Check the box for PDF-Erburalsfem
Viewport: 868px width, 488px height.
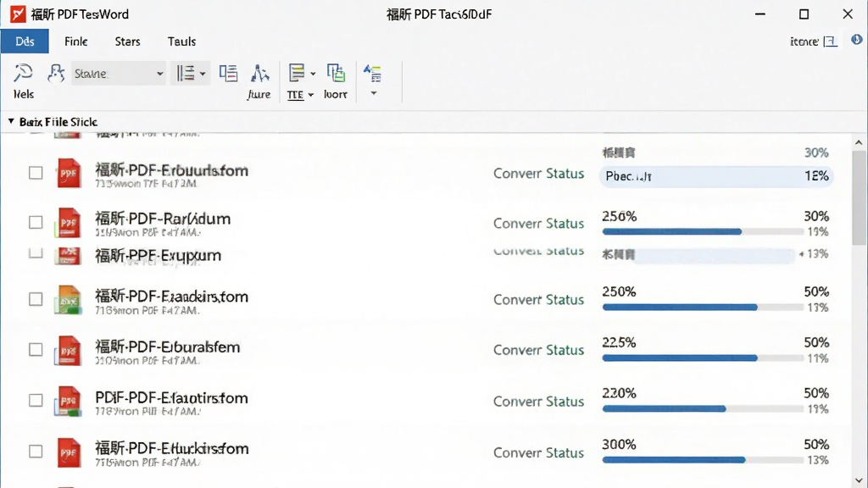tap(36, 350)
